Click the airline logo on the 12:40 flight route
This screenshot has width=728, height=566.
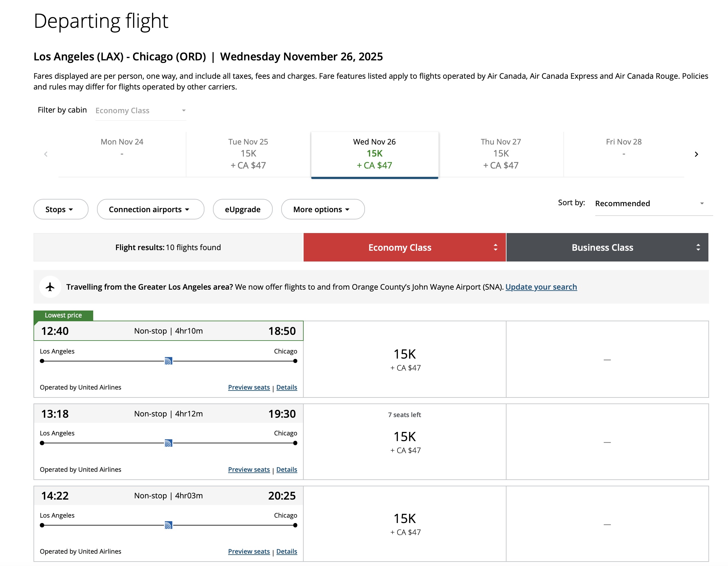169,360
